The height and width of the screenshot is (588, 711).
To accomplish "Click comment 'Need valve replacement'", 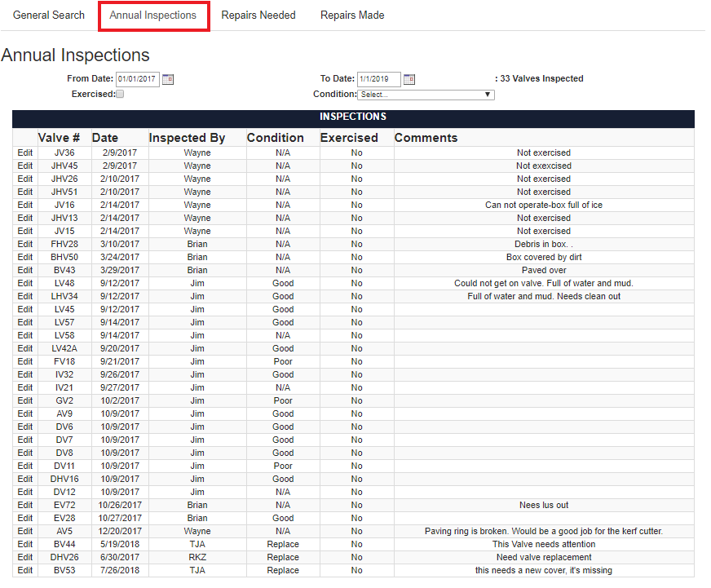I will tap(544, 557).
